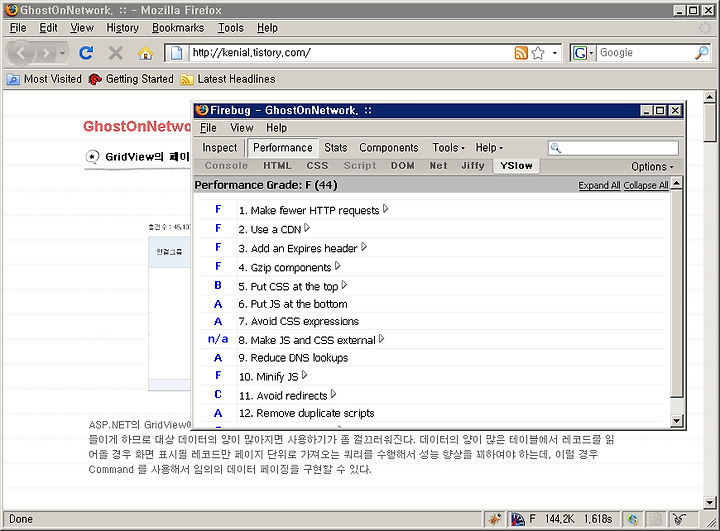The height and width of the screenshot is (531, 720).
Task: Click the Firebug bug icon in status bar
Action: 495,520
